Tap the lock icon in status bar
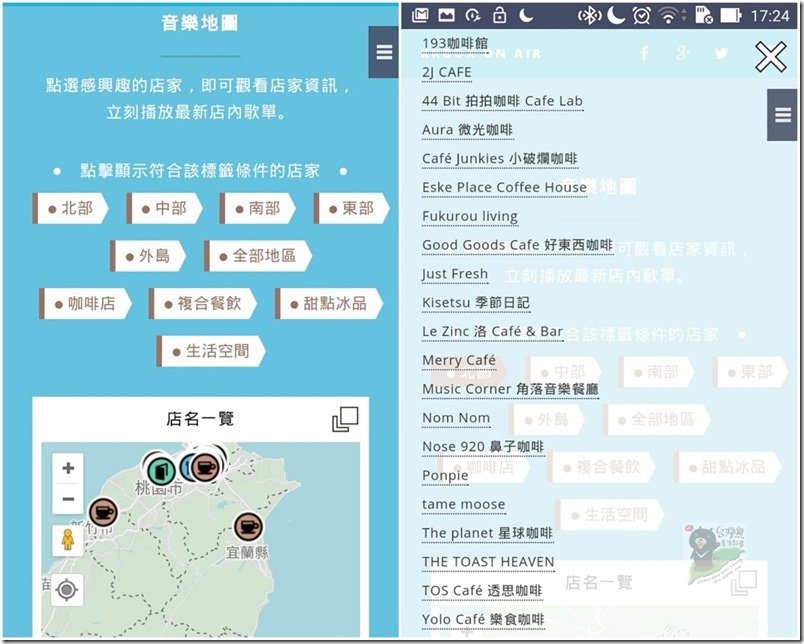Image resolution: width=804 pixels, height=644 pixels. click(499, 15)
